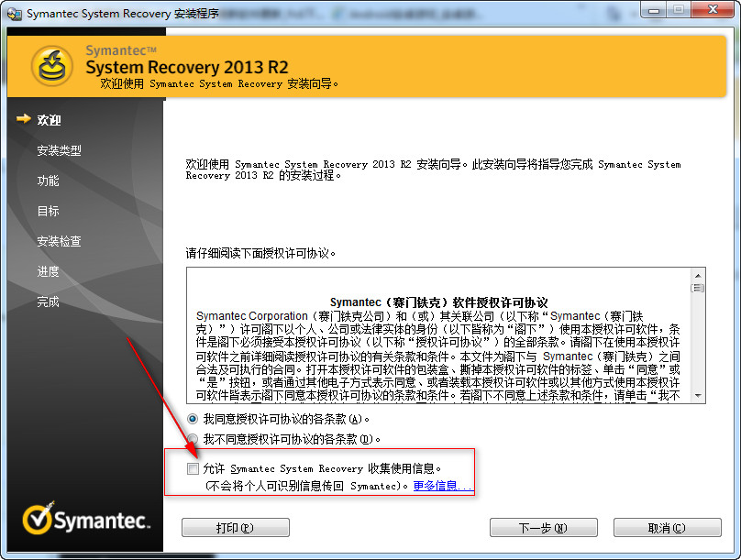Click the license scrollbar thumb
741x560 pixels.
[x=698, y=288]
